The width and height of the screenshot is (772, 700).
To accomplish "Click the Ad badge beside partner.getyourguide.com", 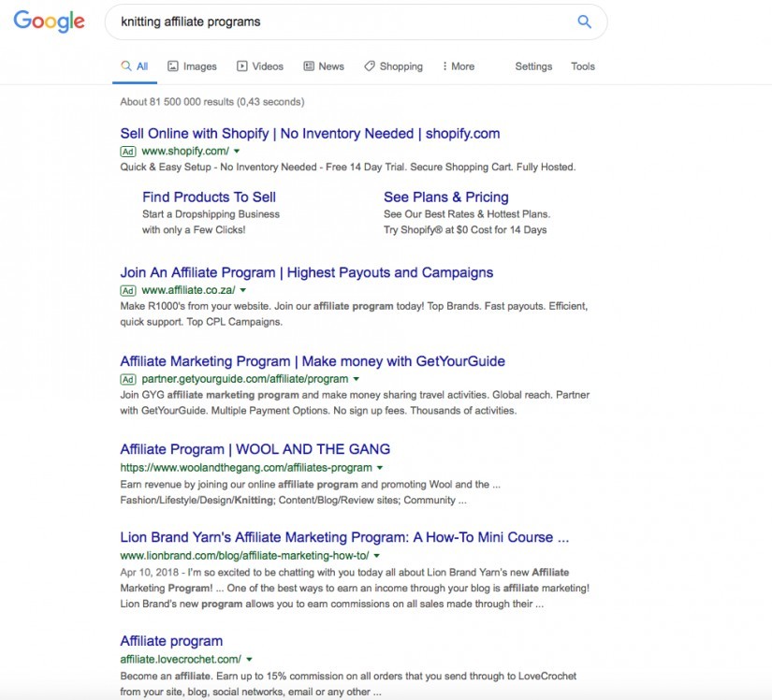I will (128, 379).
